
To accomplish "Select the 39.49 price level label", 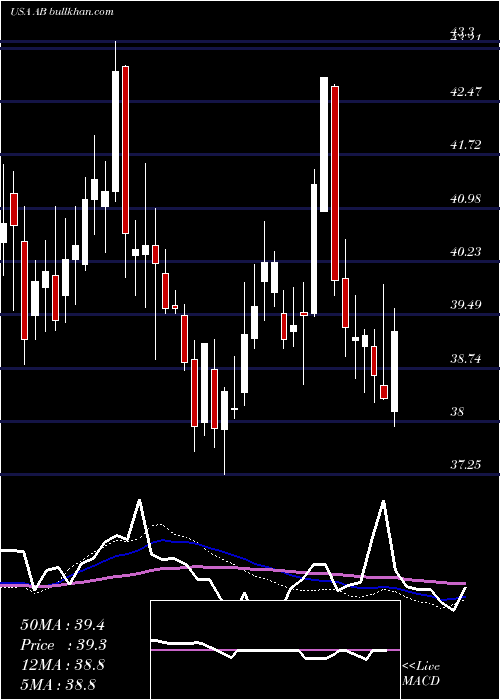I will click(466, 305).
